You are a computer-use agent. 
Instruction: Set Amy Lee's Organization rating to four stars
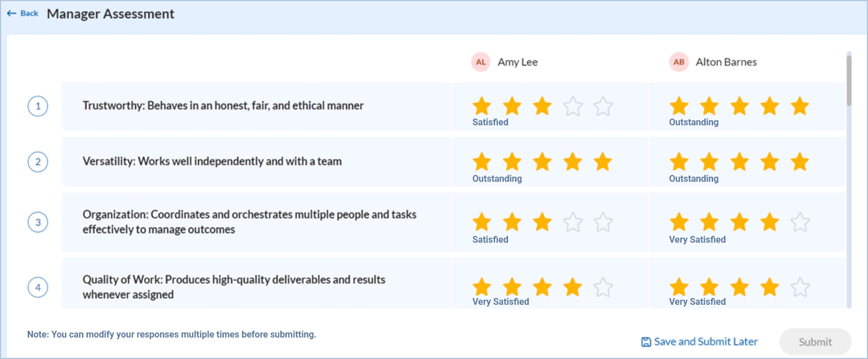[x=572, y=222]
